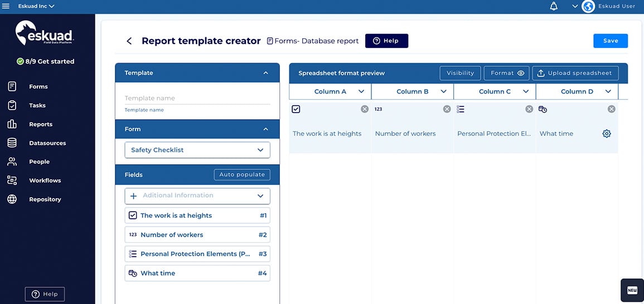Click 'Forms- Database report' label
This screenshot has height=304, width=644.
click(316, 41)
